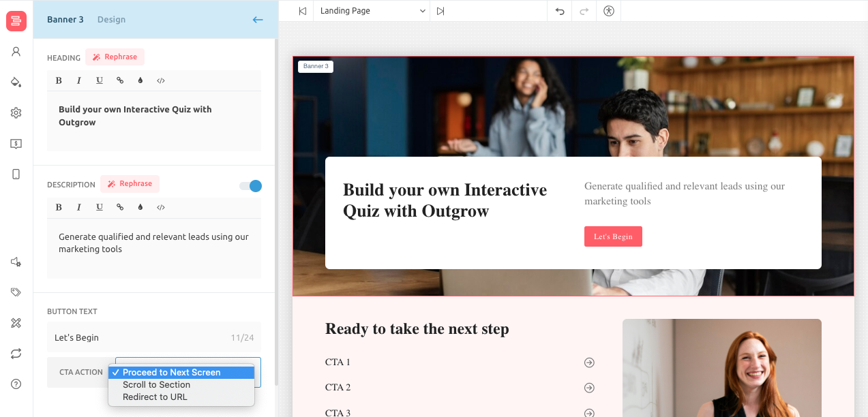Open text color picker in Heading toolbar
This screenshot has width=868, height=417.
140,80
